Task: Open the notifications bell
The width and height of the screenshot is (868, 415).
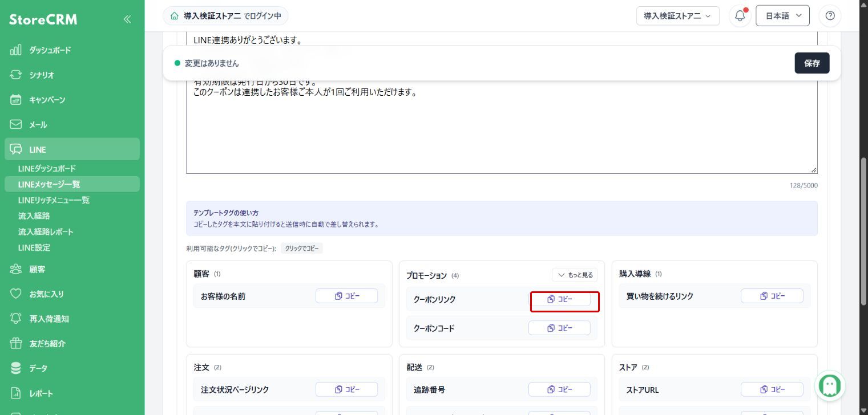Action: pos(740,16)
